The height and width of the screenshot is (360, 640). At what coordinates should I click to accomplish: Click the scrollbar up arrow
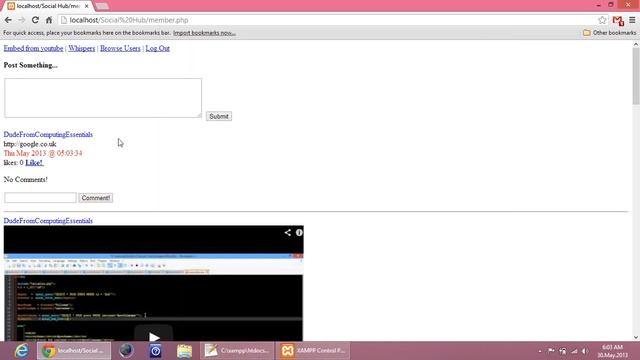636,44
